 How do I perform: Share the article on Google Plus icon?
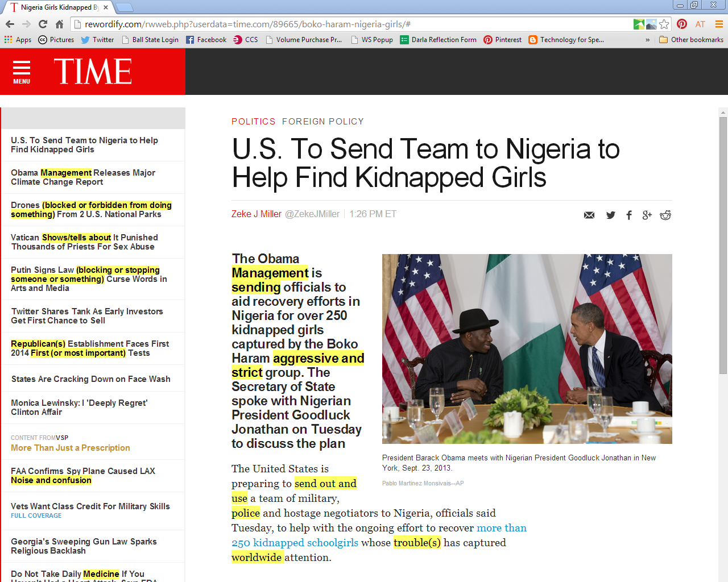point(647,215)
